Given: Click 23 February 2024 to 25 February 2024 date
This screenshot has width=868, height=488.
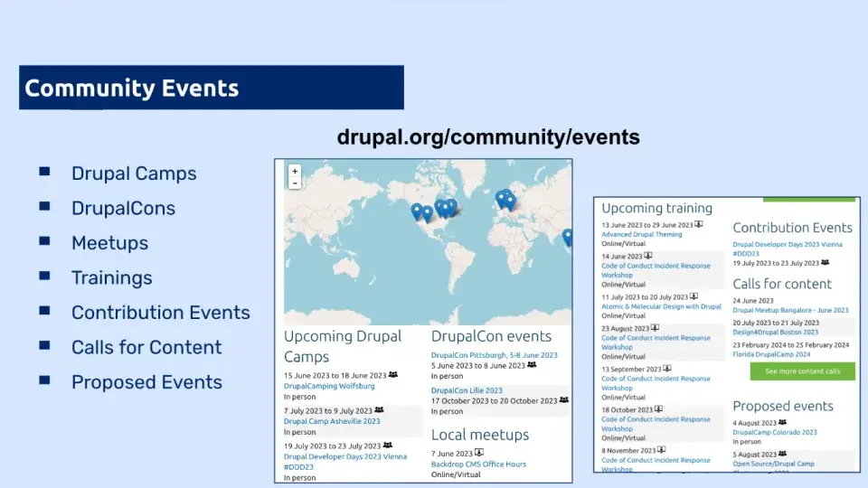Looking at the screenshot, I should [790, 344].
